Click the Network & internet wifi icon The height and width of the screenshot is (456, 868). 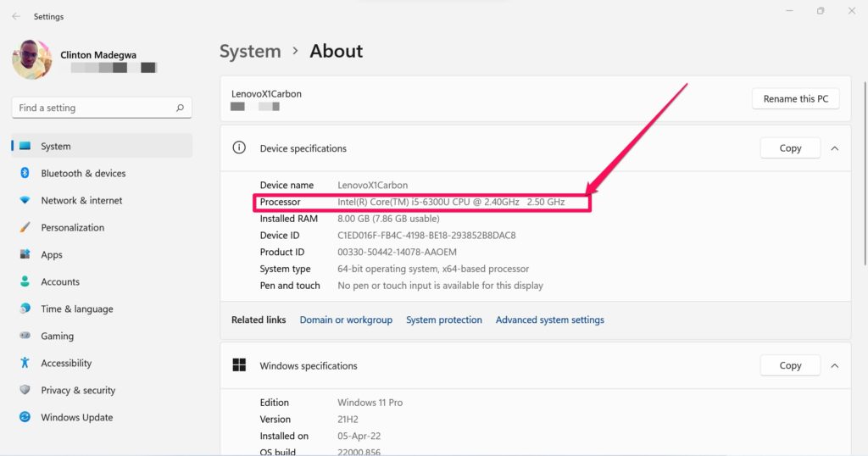coord(25,200)
